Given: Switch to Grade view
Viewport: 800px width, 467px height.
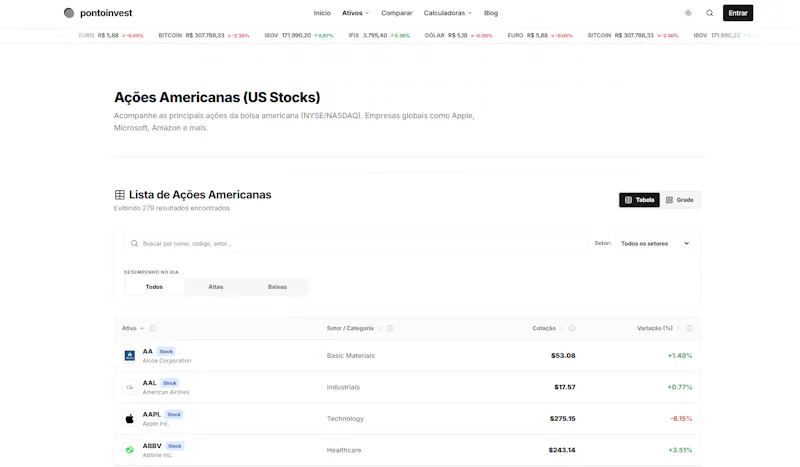Looking at the screenshot, I should point(680,200).
